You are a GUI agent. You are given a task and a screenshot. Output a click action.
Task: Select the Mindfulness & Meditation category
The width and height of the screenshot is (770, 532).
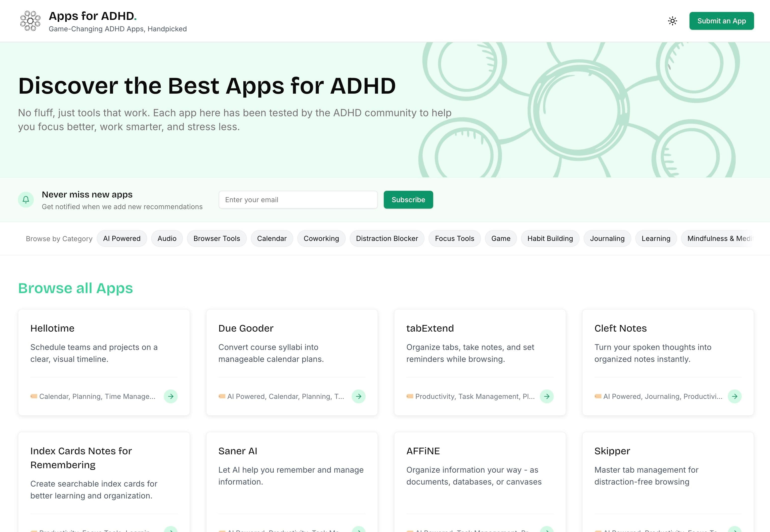tap(717, 238)
